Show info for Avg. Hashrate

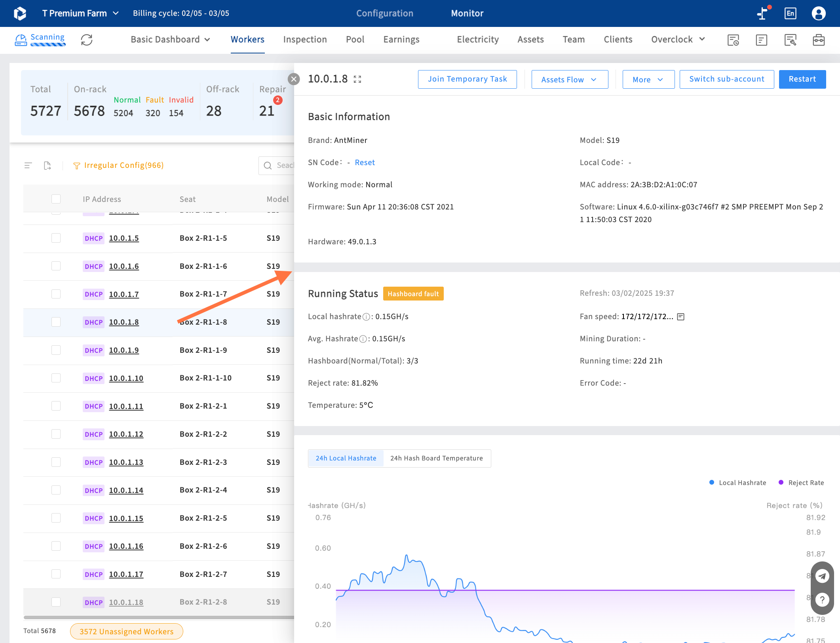pos(363,339)
